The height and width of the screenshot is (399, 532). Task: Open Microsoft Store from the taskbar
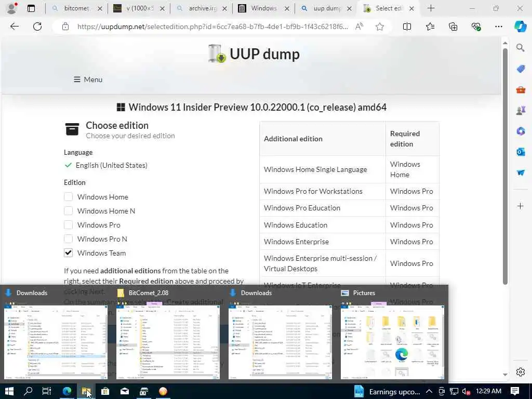coord(105,391)
